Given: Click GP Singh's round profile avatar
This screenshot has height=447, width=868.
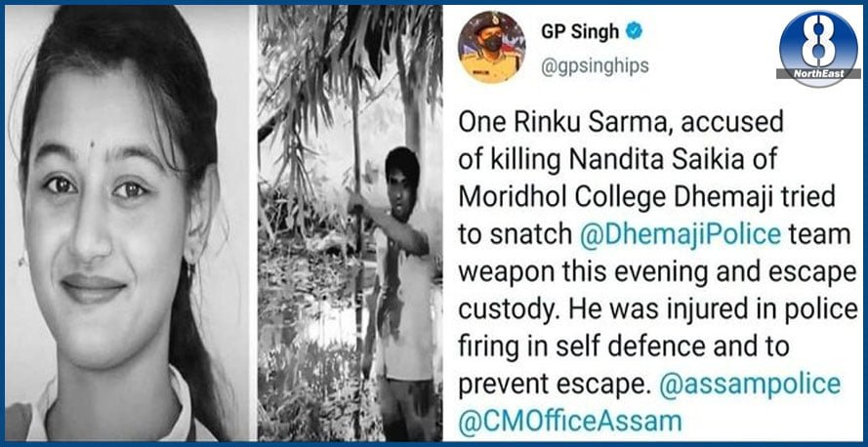Looking at the screenshot, I should coord(491,47).
